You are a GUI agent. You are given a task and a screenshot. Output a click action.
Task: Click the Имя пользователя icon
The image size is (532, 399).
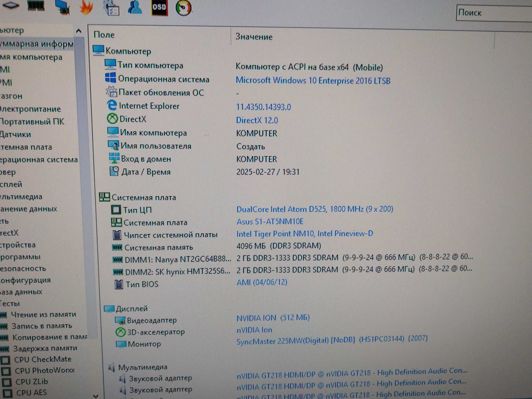point(113,145)
